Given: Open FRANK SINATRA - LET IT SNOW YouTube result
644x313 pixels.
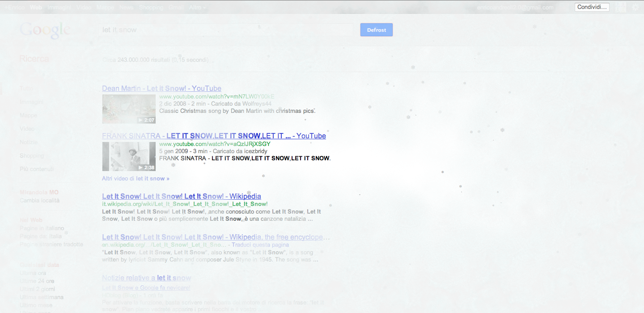Looking at the screenshot, I should point(214,136).
